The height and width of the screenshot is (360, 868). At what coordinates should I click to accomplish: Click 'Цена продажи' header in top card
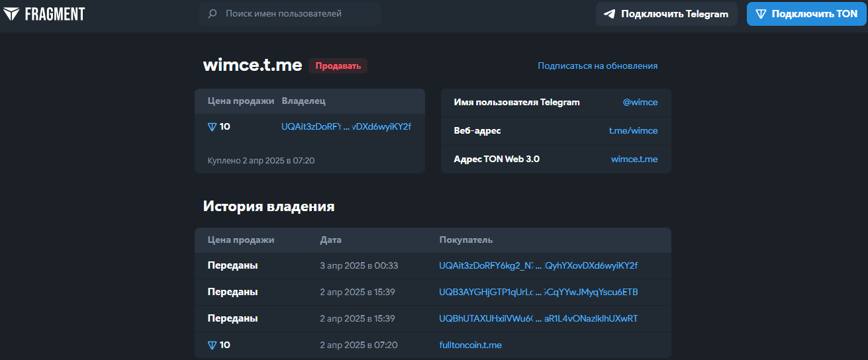(x=240, y=101)
